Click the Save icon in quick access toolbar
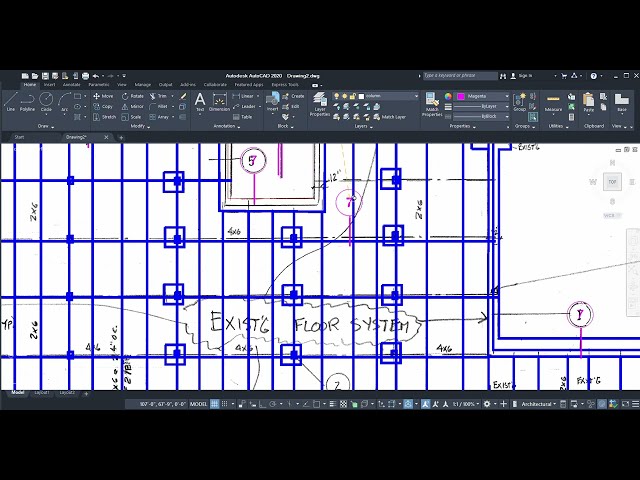The width and height of the screenshot is (640, 480). 45,76
